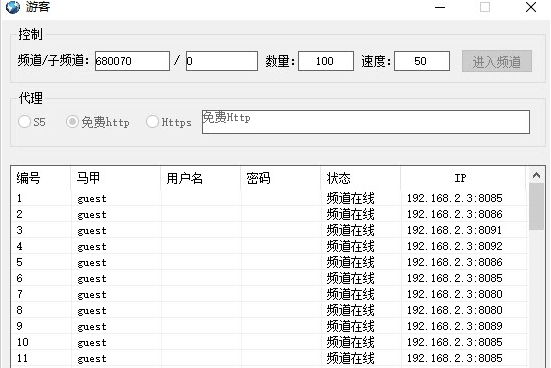Viewport: 551px width, 368px height.
Task: Click the 速度 field showing 50
Action: click(422, 61)
